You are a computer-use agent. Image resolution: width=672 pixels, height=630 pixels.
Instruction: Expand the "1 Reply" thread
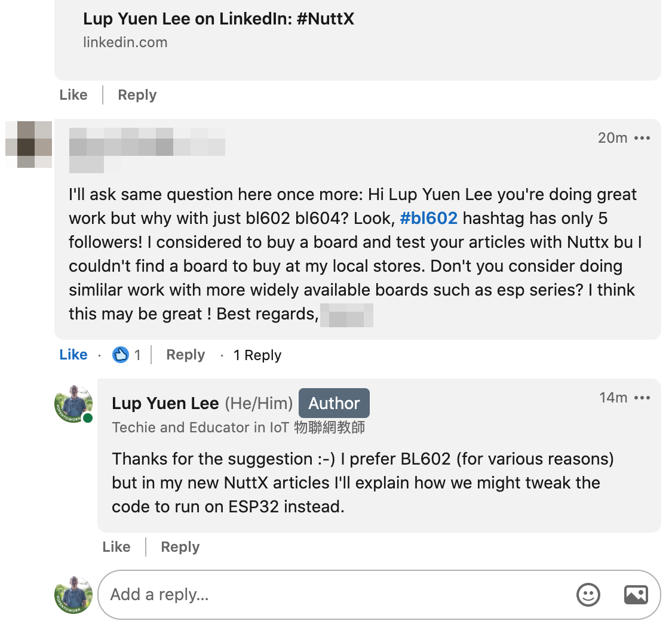[x=257, y=355]
